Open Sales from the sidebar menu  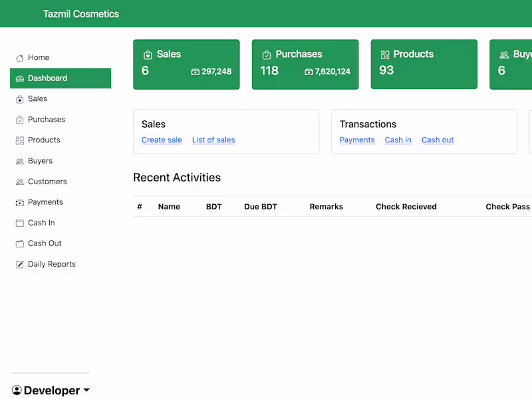pyautogui.click(x=61, y=98)
